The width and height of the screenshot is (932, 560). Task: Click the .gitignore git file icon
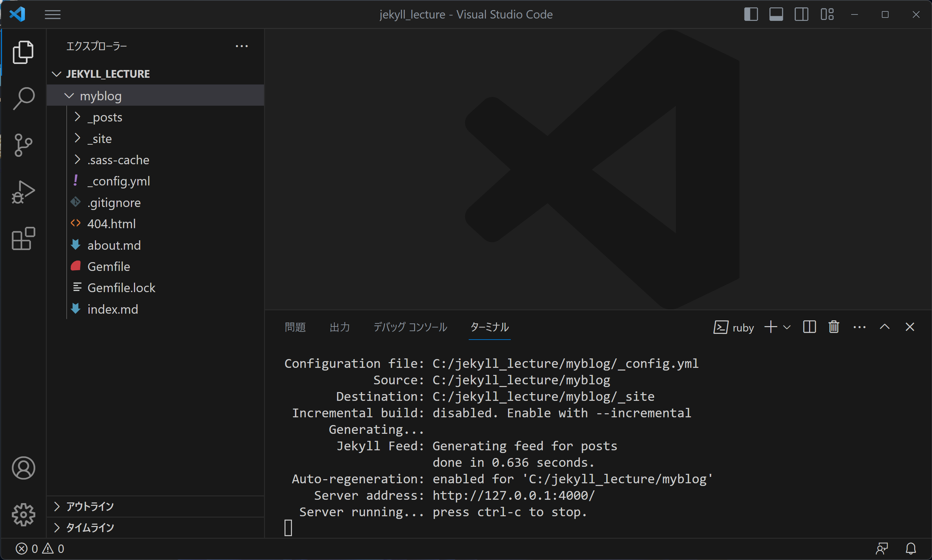pyautogui.click(x=75, y=202)
